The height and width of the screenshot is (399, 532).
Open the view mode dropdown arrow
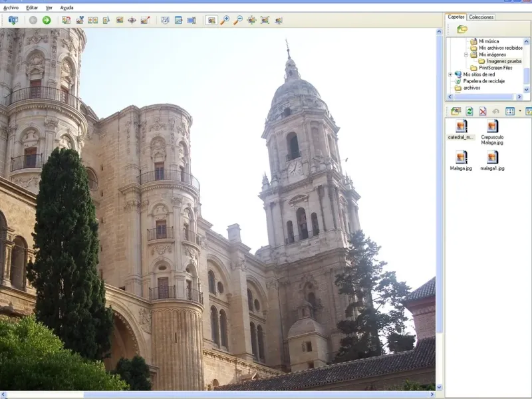(519, 111)
